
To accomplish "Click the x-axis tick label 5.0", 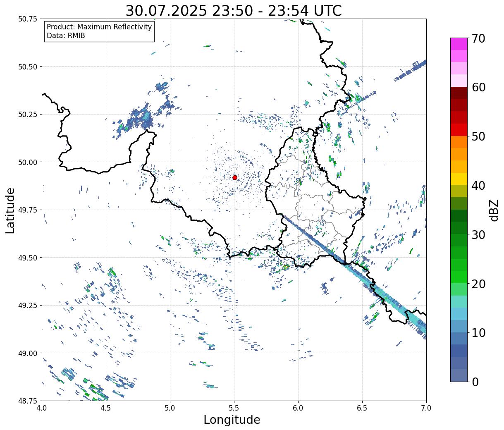I will [x=170, y=408].
